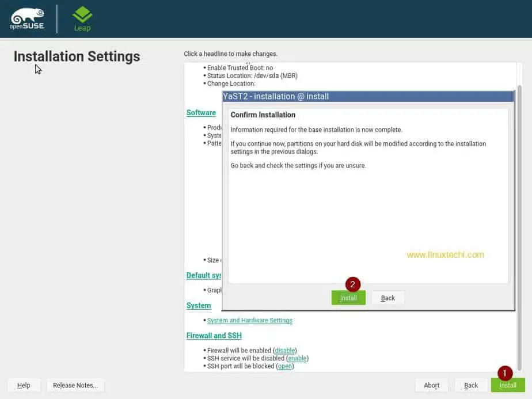
Task: Click the enable link for SSH service
Action: tap(297, 358)
